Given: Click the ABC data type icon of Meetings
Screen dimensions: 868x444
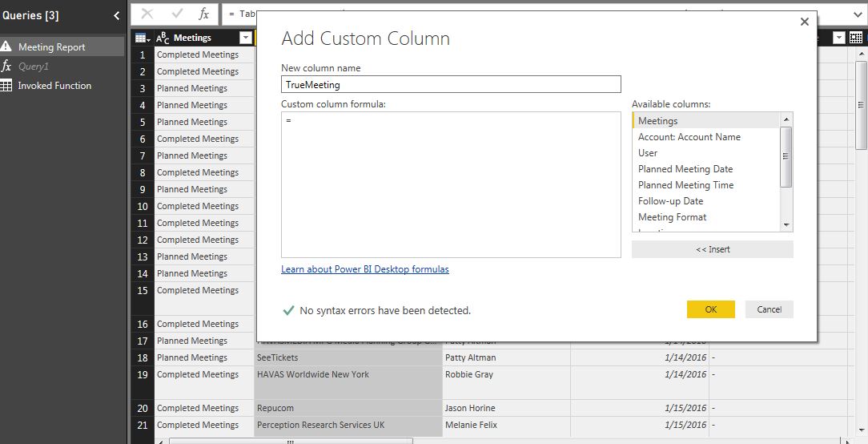Looking at the screenshot, I should pyautogui.click(x=163, y=38).
